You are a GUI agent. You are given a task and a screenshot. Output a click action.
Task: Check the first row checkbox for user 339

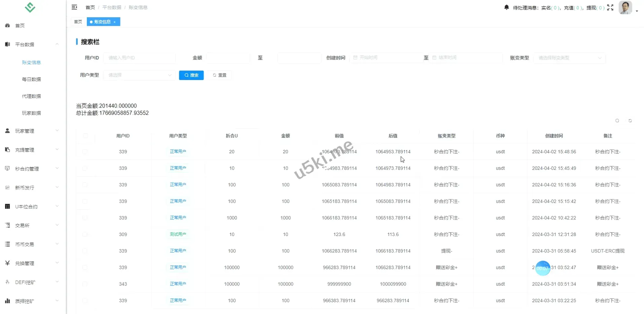[x=85, y=152]
